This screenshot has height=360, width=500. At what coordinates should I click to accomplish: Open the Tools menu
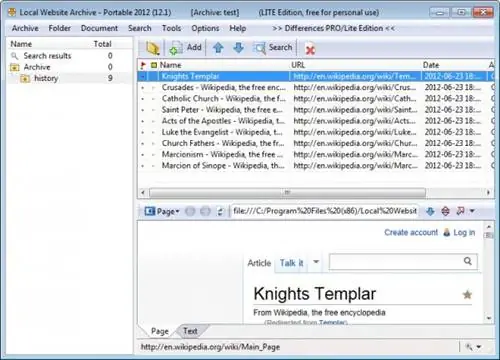click(171, 28)
